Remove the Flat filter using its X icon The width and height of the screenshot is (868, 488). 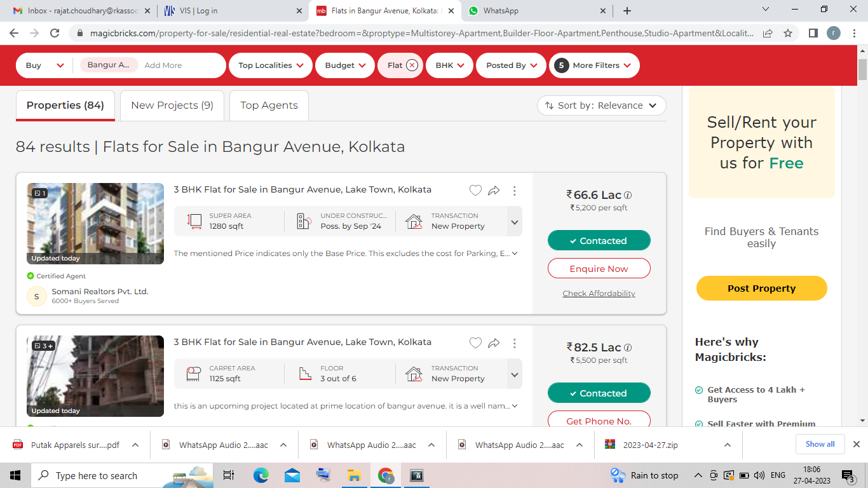click(412, 65)
